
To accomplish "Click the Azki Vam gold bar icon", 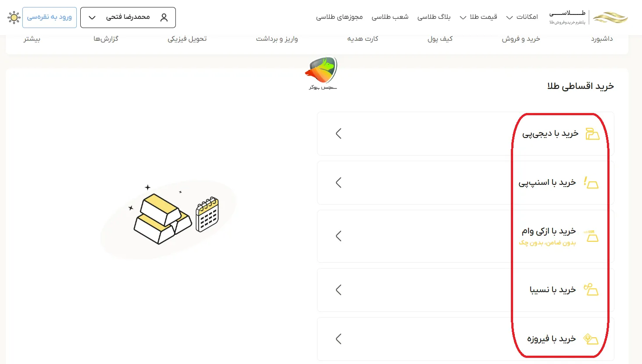I will [593, 237].
